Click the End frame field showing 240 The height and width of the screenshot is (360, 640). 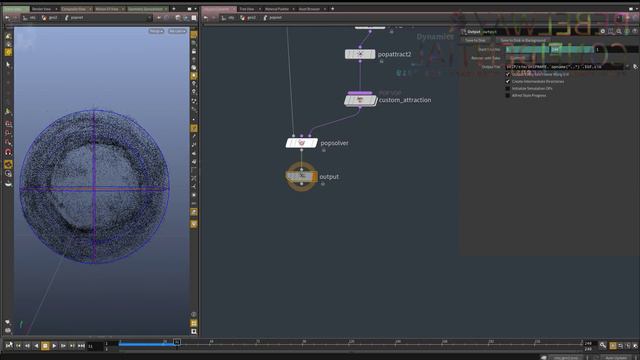click(x=571, y=49)
